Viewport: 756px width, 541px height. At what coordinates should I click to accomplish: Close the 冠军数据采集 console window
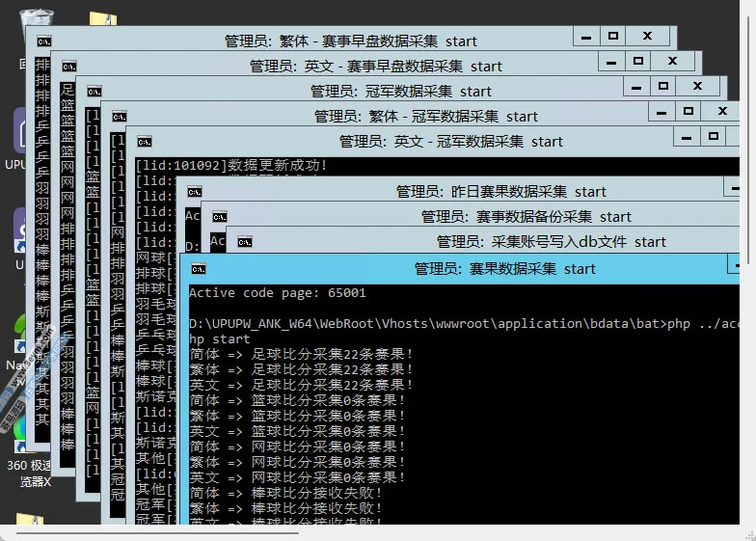(697, 87)
